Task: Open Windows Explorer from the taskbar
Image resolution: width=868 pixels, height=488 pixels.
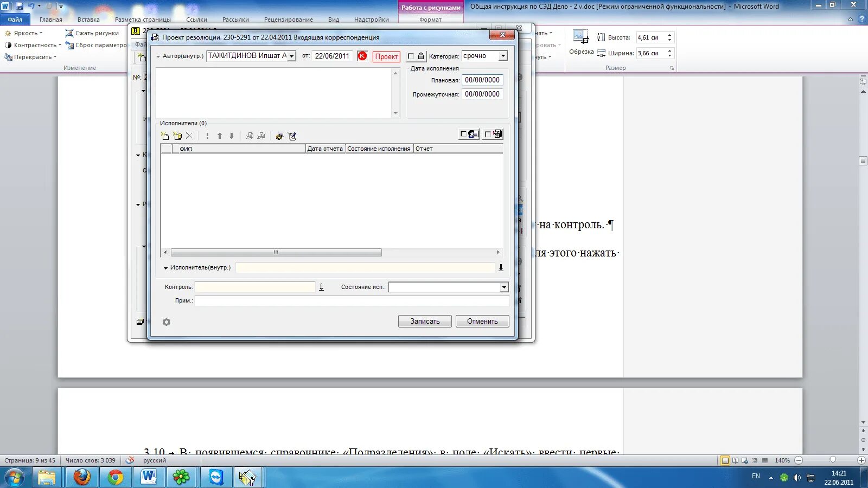Action: point(47,477)
